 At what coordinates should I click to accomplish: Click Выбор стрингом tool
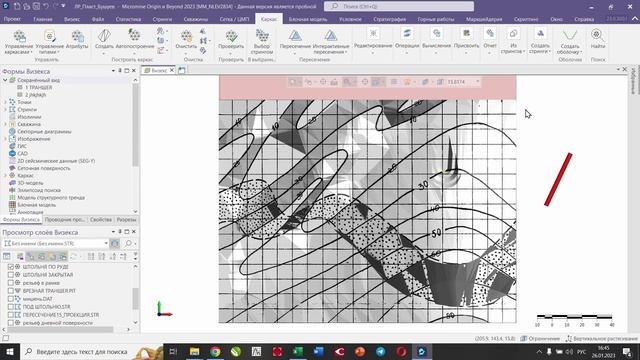point(262,42)
